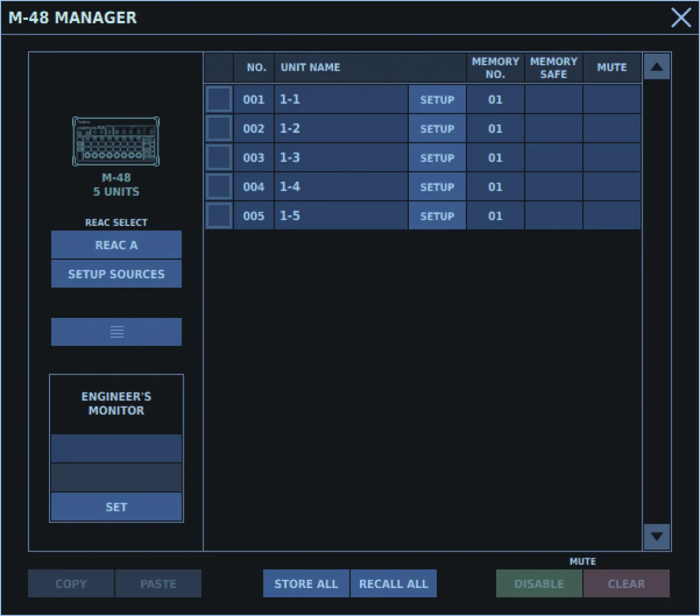Toggle Memory Safe for unit 1-3
The image size is (700, 616).
(x=554, y=157)
